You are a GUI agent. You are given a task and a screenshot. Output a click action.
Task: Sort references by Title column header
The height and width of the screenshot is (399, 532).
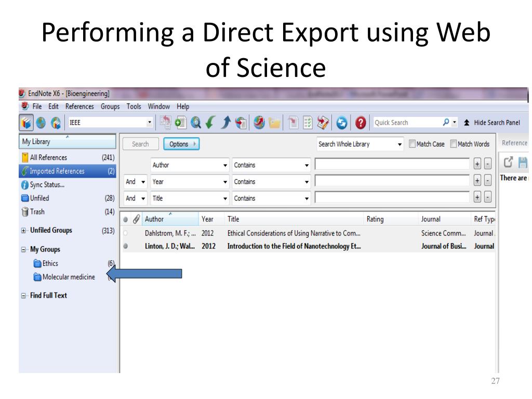pyautogui.click(x=294, y=219)
